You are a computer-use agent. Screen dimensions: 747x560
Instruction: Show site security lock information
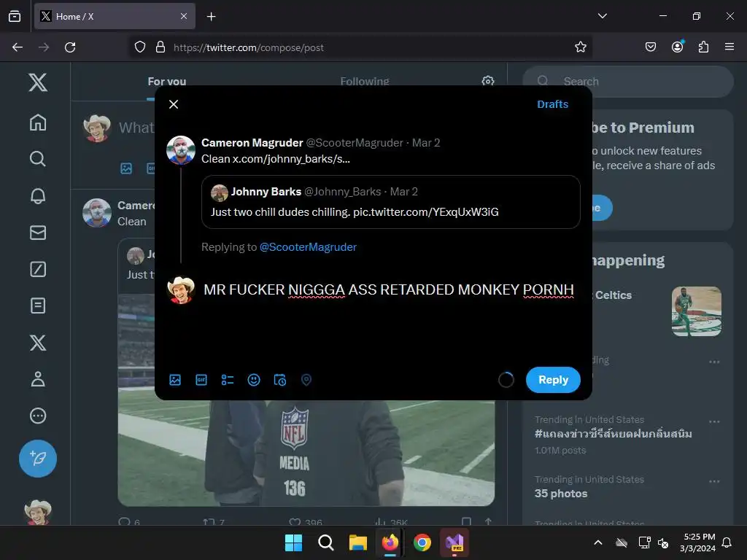click(160, 47)
